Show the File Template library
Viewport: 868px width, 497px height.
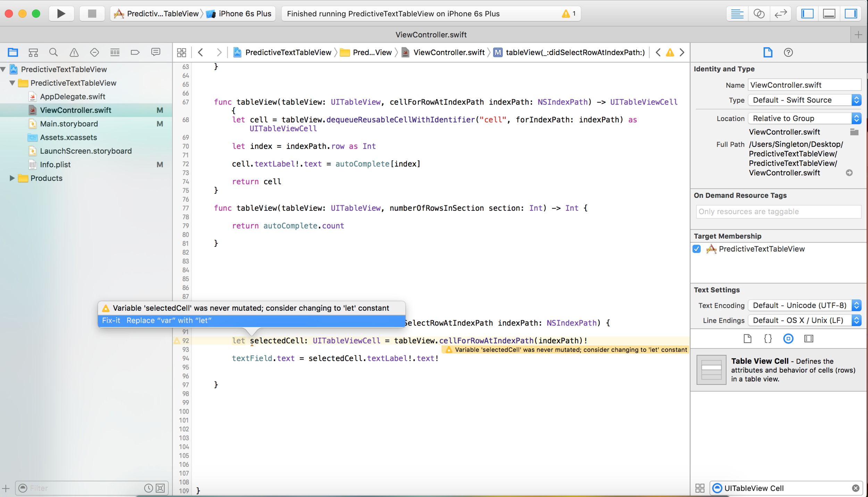click(747, 339)
